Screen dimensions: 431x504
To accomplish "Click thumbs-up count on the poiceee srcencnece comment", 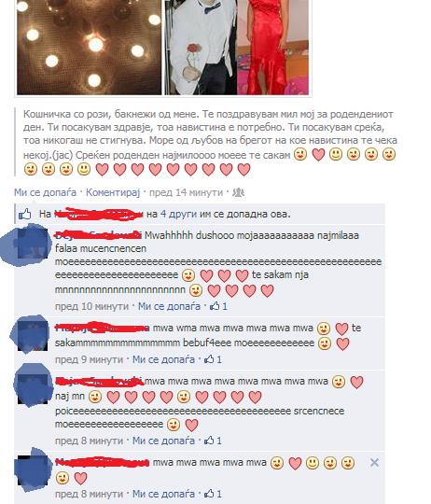I will (213, 440).
